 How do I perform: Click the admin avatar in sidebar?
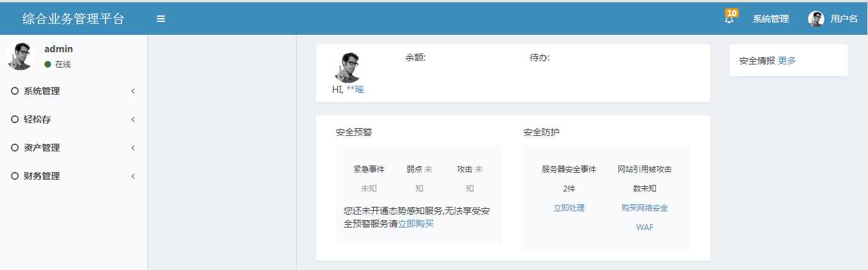pos(21,56)
